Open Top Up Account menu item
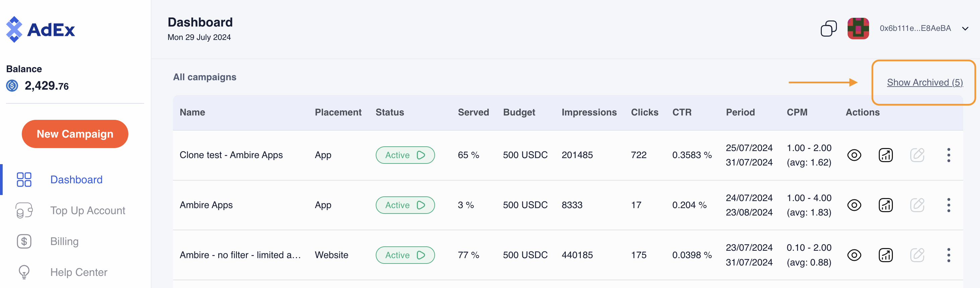Viewport: 980px width, 288px height. click(87, 210)
